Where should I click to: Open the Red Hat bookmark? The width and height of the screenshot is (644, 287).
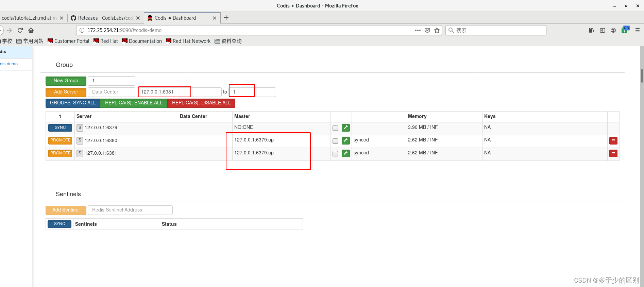[x=106, y=41]
